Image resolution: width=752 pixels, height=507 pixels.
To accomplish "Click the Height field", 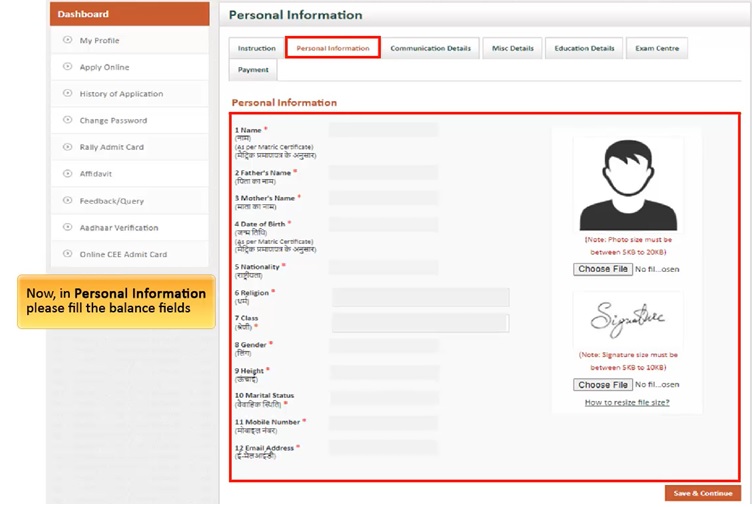I will click(x=384, y=372).
